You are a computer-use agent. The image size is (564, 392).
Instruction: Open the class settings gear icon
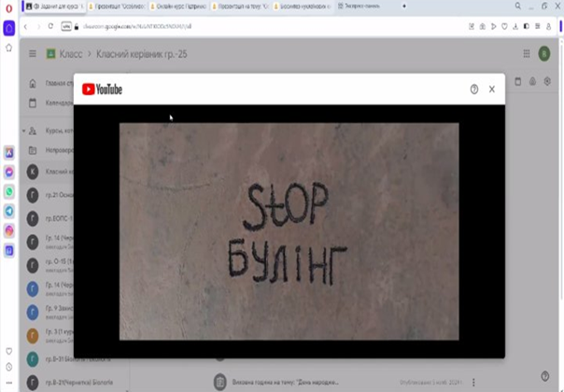[547, 81]
